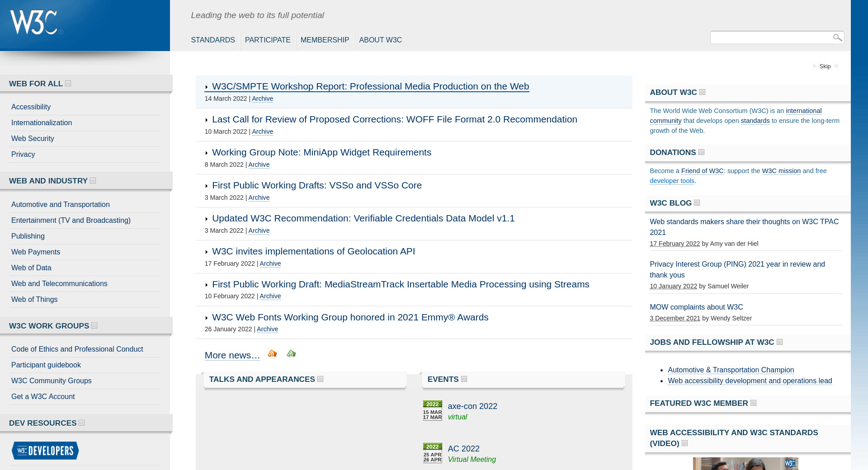
Task: Open the orange RSS news feed icon
Action: pos(272,353)
